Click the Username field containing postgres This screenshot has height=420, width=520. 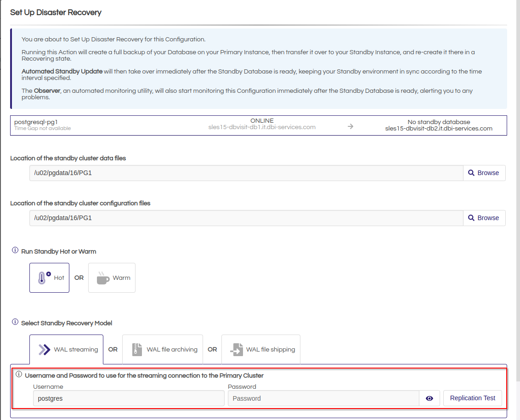click(129, 398)
